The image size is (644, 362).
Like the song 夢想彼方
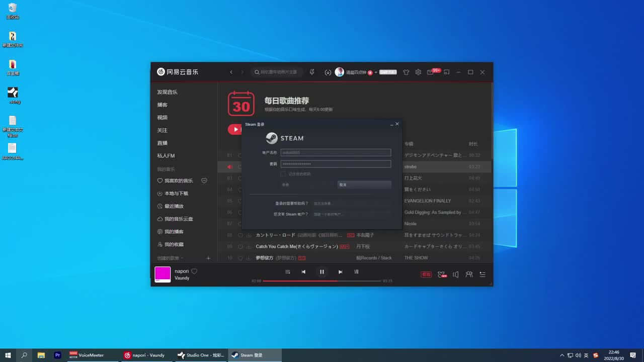point(240,258)
